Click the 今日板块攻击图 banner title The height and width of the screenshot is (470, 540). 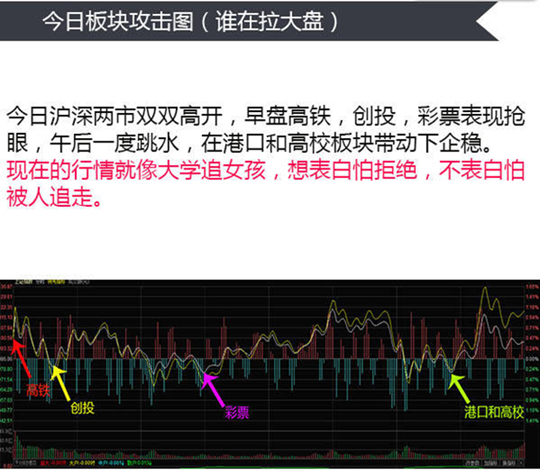(118, 21)
